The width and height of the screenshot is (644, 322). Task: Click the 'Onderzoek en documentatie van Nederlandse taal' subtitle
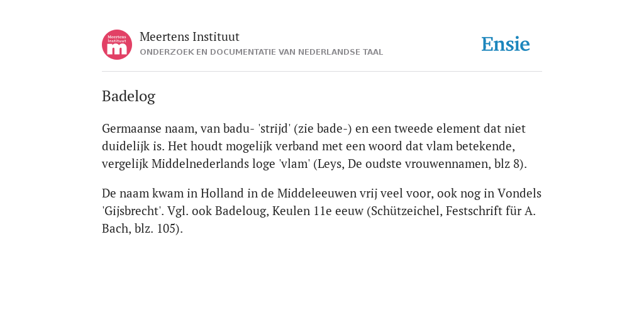pyautogui.click(x=261, y=52)
